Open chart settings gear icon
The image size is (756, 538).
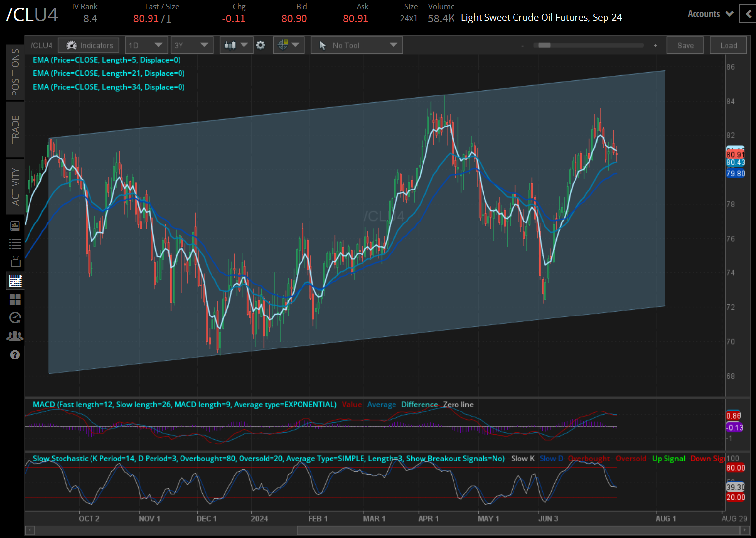tap(261, 45)
